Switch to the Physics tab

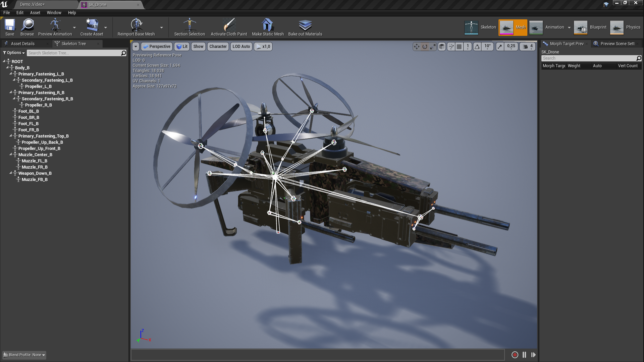tap(626, 27)
